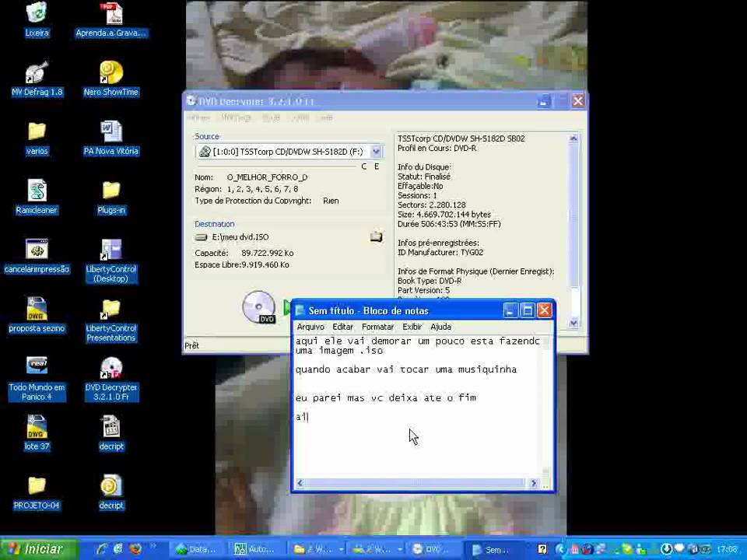Launch Firefox from the quick launch bar
This screenshot has height=560, width=747.
[135, 549]
